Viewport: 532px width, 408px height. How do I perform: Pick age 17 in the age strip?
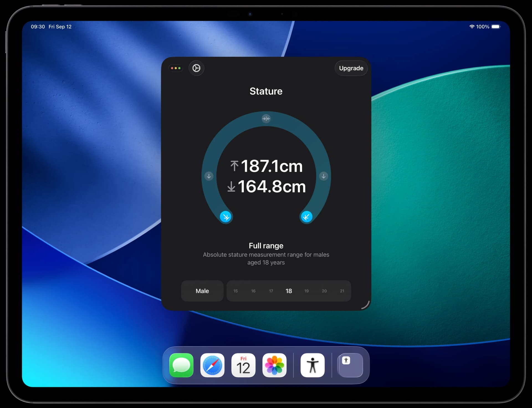[x=271, y=291]
